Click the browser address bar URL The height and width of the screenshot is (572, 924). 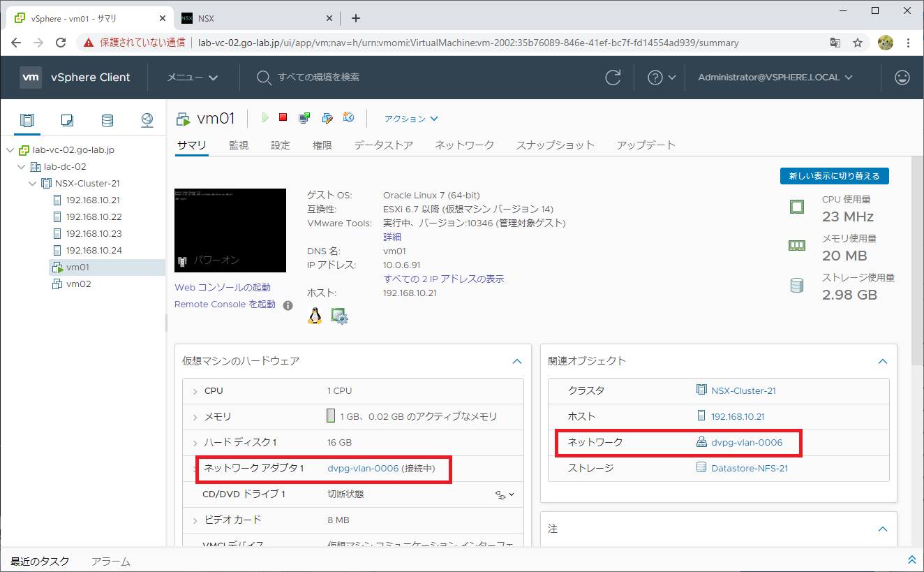[468, 43]
